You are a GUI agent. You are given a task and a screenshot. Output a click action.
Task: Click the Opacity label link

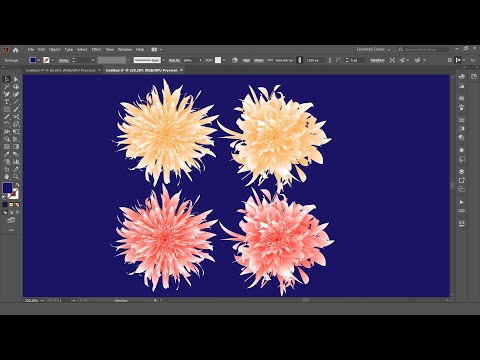[x=174, y=60]
